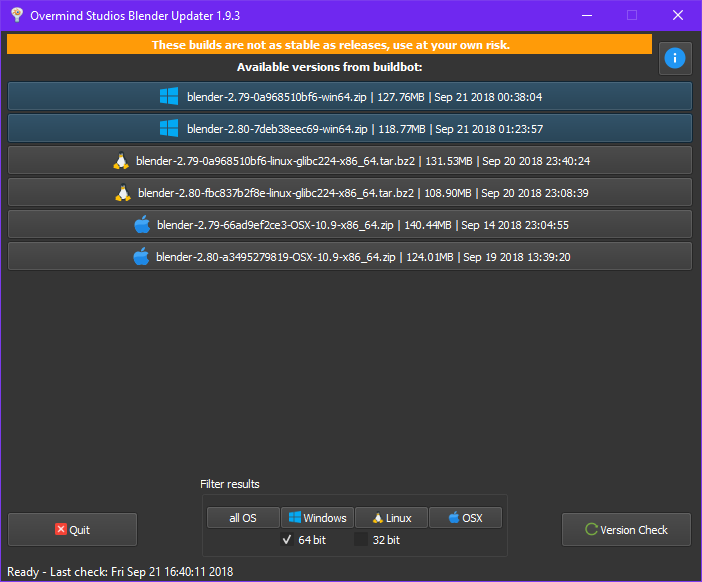Run Version Check

coord(626,530)
